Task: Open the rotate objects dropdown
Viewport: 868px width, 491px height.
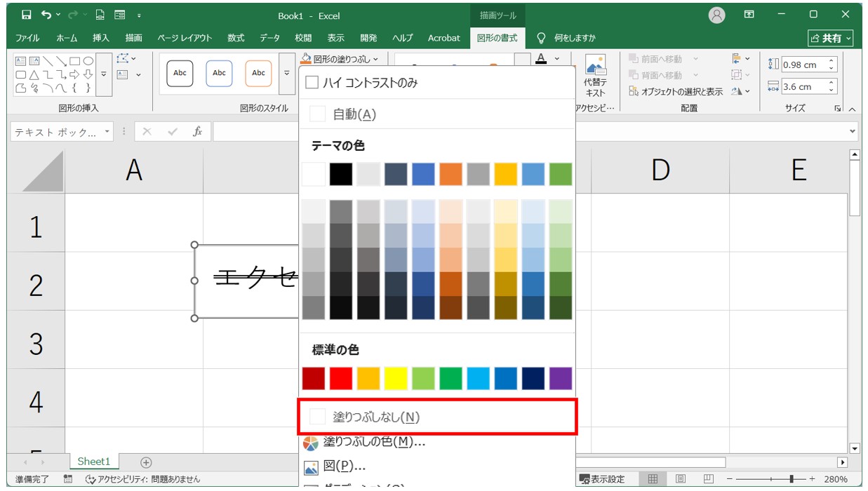Action: pyautogui.click(x=741, y=91)
